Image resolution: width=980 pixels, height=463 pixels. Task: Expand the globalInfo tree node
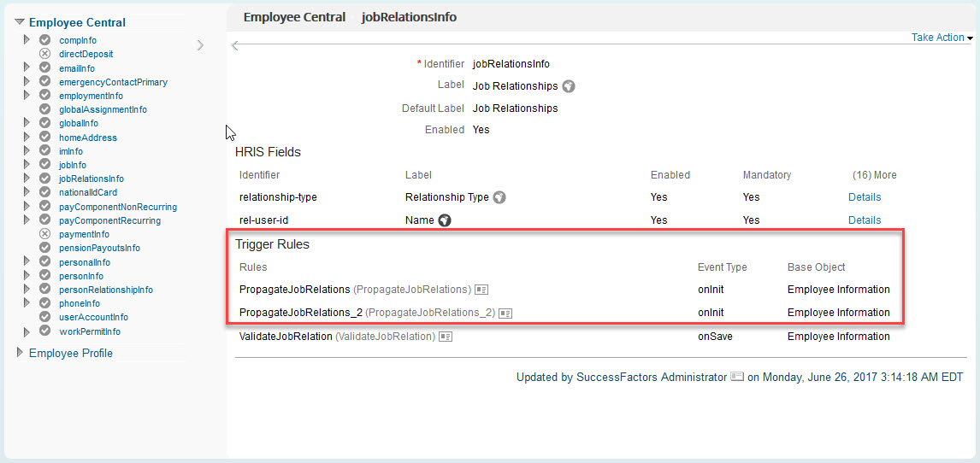pos(27,122)
